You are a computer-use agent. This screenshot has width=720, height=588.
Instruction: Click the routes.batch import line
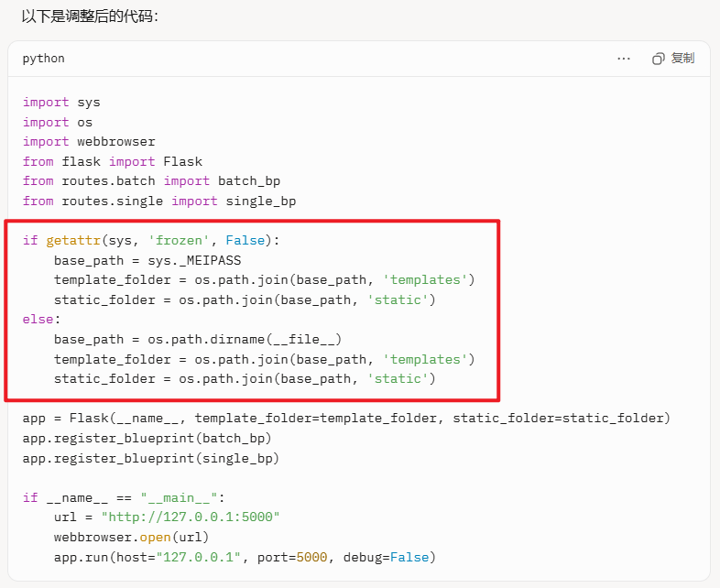pyautogui.click(x=151, y=181)
